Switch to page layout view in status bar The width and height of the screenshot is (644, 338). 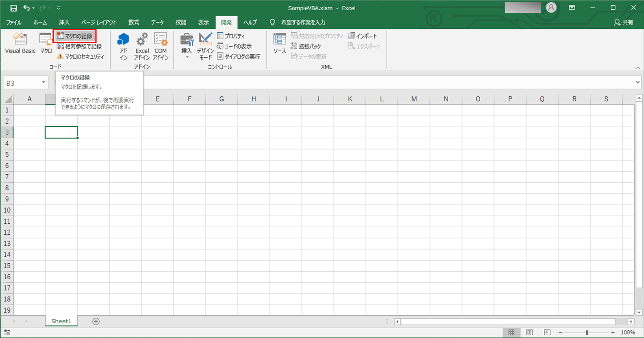[529, 333]
